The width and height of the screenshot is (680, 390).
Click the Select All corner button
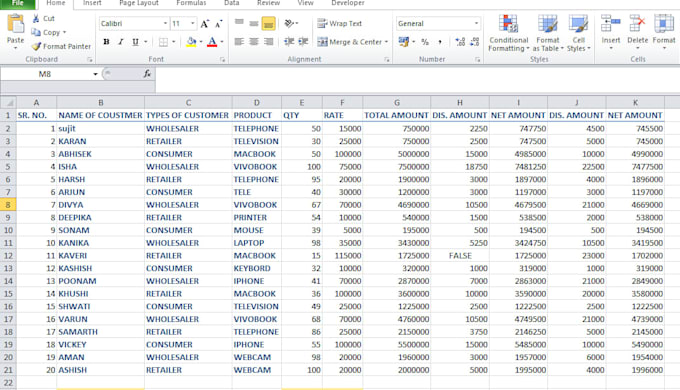click(8, 102)
